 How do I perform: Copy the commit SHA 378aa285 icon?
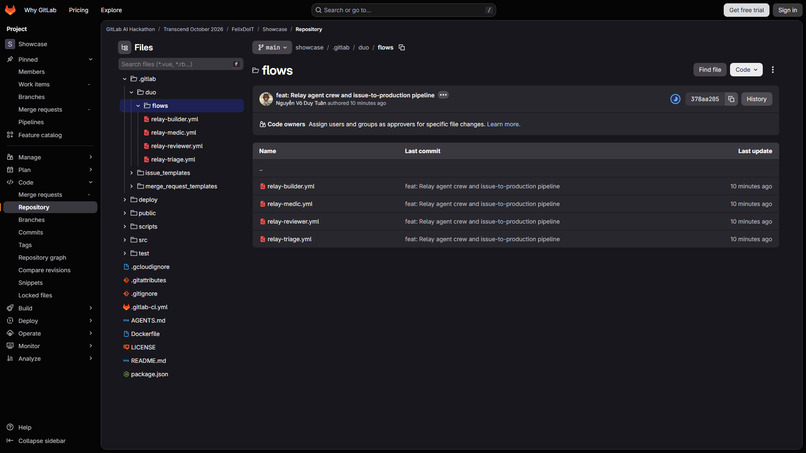click(x=731, y=99)
